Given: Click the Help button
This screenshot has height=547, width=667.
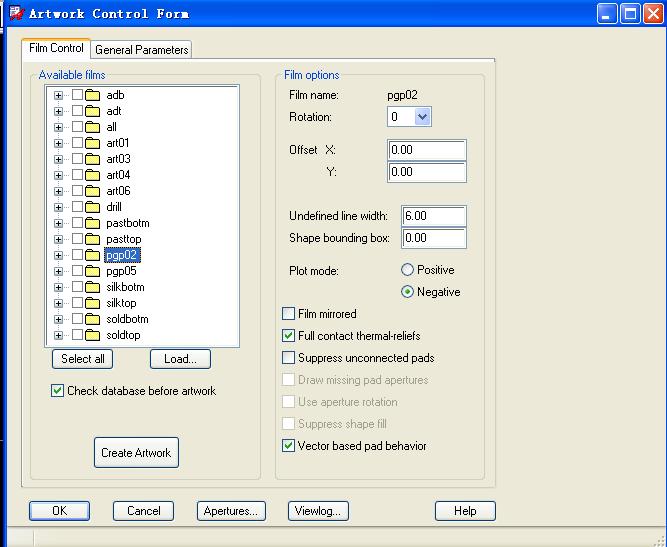Looking at the screenshot, I should pyautogui.click(x=465, y=511).
